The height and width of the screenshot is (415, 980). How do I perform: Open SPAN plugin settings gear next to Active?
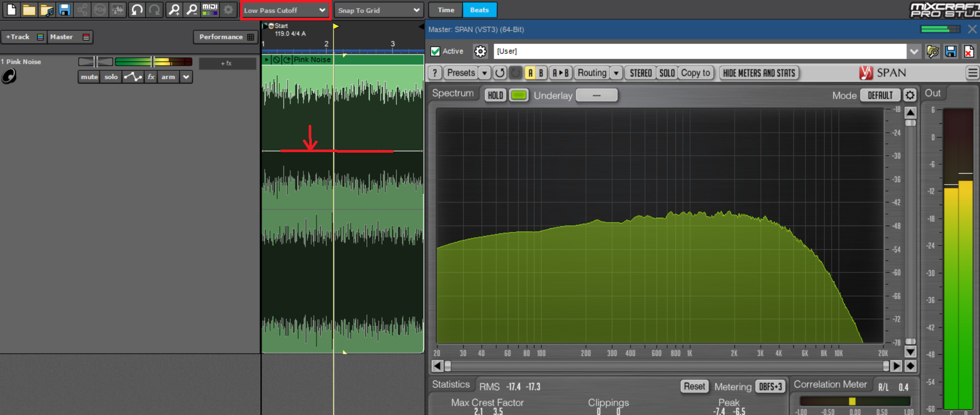click(480, 51)
